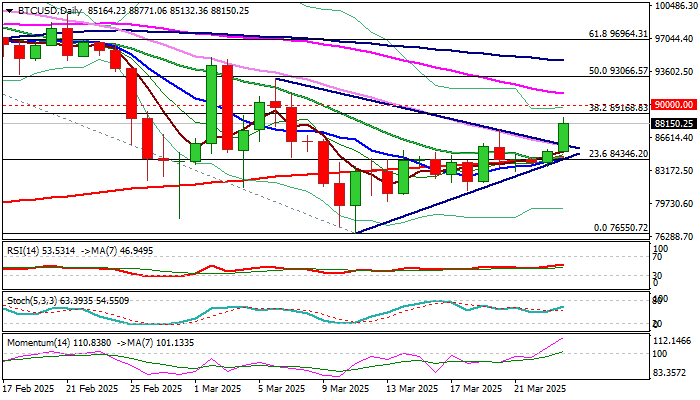Select the 76288.70 price axis value
Viewport: 700px width, 400px height.
tap(673, 236)
